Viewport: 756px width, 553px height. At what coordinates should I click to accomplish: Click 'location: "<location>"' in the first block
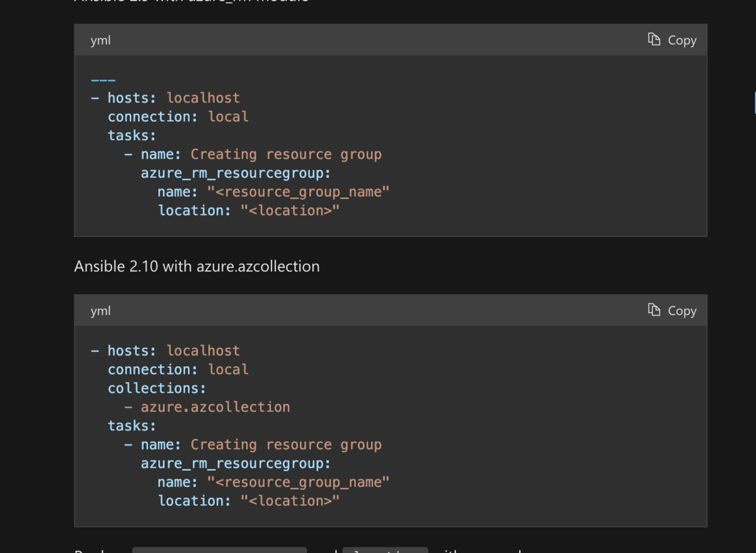click(x=249, y=211)
